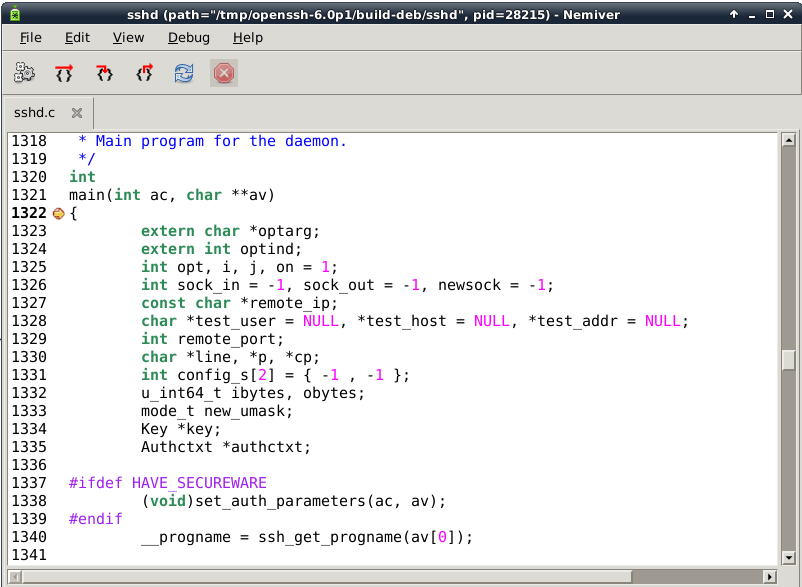Click the '#endif' directive line
This screenshot has width=802, height=587.
coord(96,519)
